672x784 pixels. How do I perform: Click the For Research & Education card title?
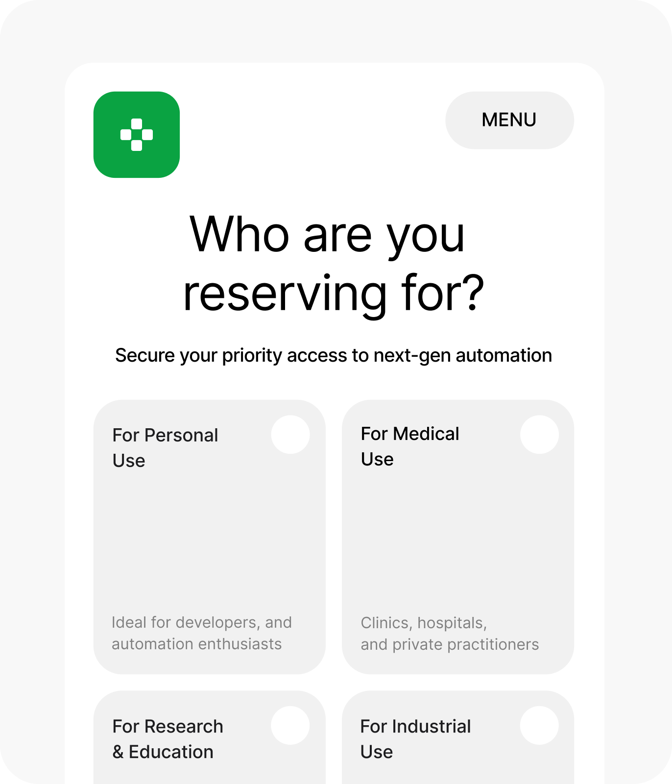tap(168, 739)
